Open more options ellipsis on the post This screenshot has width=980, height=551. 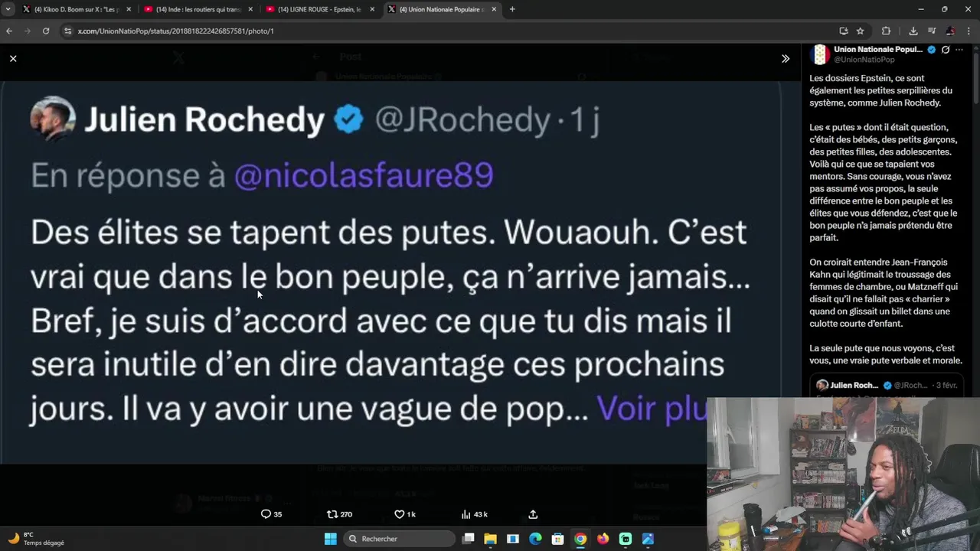pyautogui.click(x=959, y=50)
